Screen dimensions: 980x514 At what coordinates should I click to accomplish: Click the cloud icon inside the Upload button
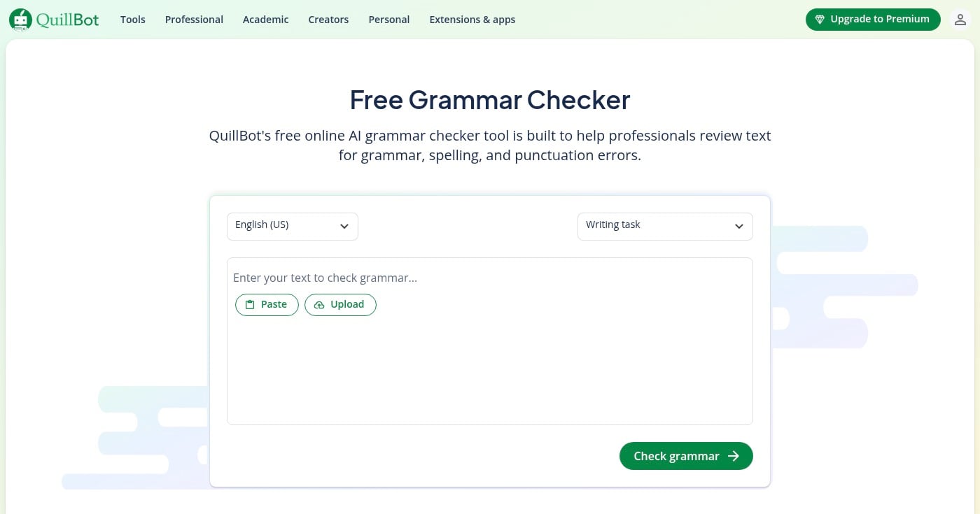pos(319,304)
